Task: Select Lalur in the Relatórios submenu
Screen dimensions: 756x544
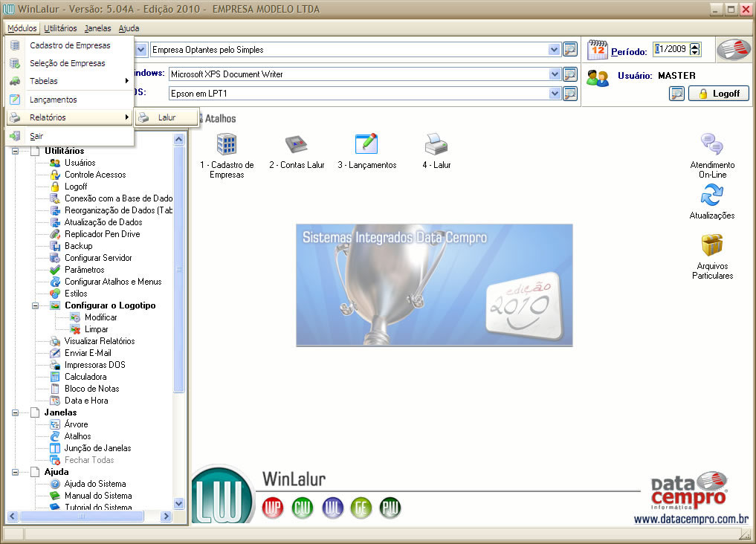Action: (x=167, y=117)
